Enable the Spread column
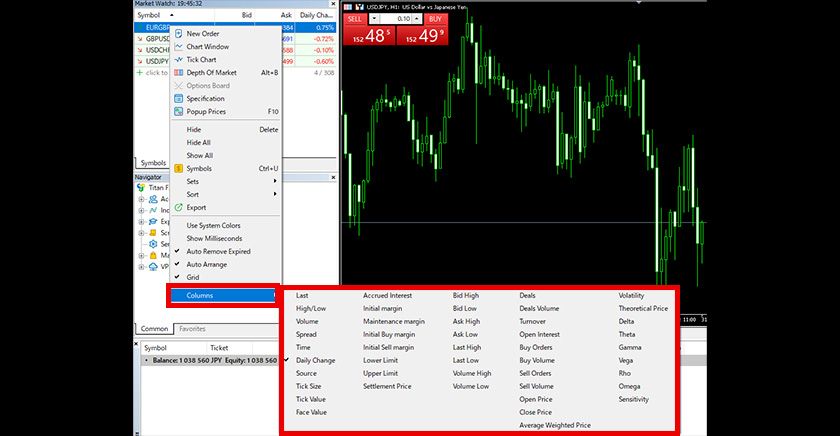The image size is (840, 436). pos(306,334)
